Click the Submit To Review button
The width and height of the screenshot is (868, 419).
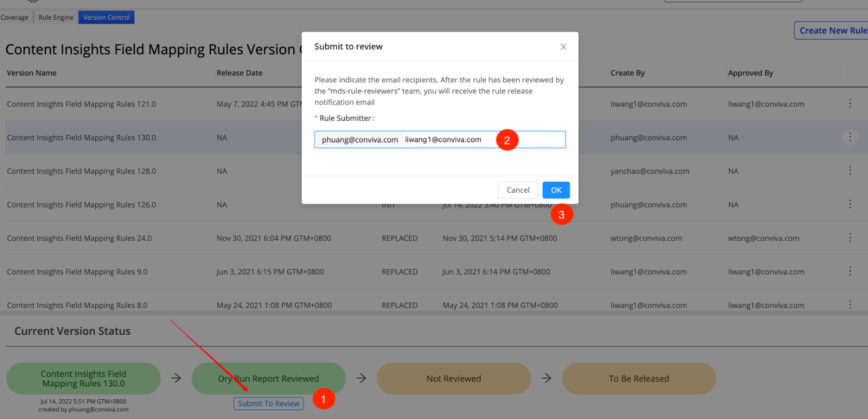pyautogui.click(x=269, y=403)
